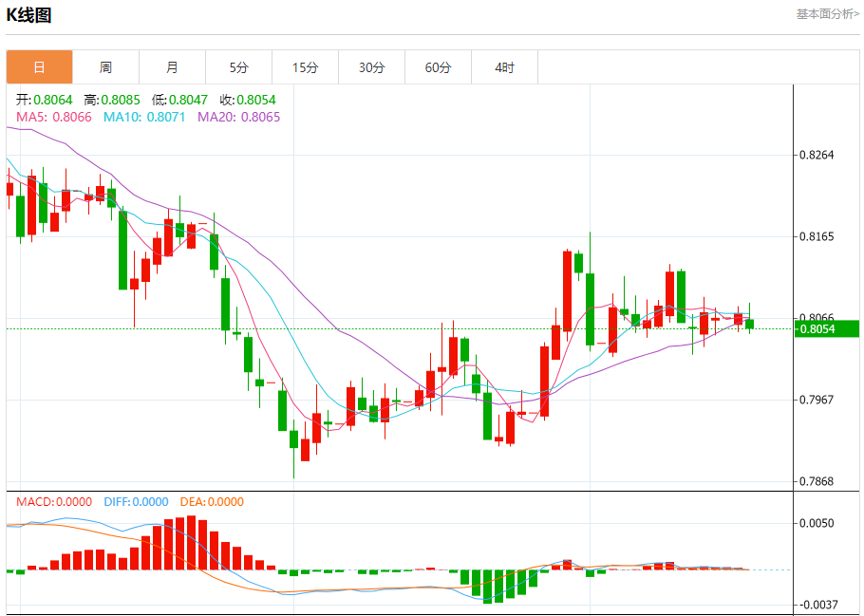Click the 0.0050 MACD axis label

click(x=817, y=523)
